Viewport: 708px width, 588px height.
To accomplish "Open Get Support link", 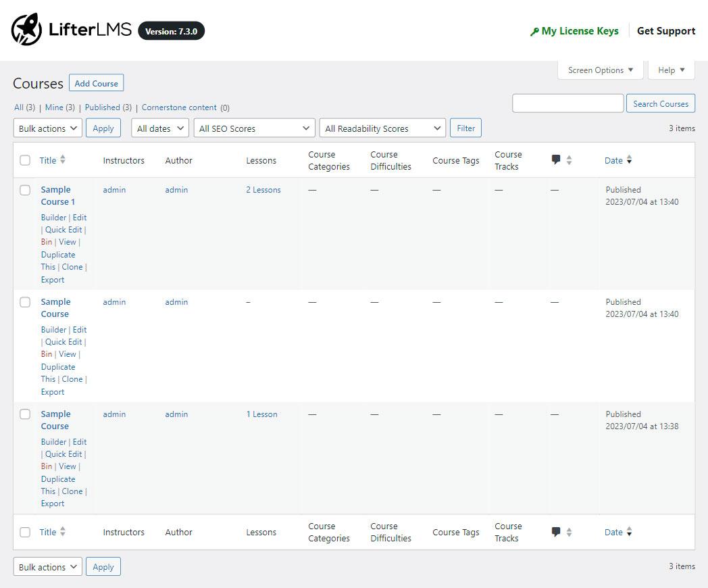I will 666,31.
